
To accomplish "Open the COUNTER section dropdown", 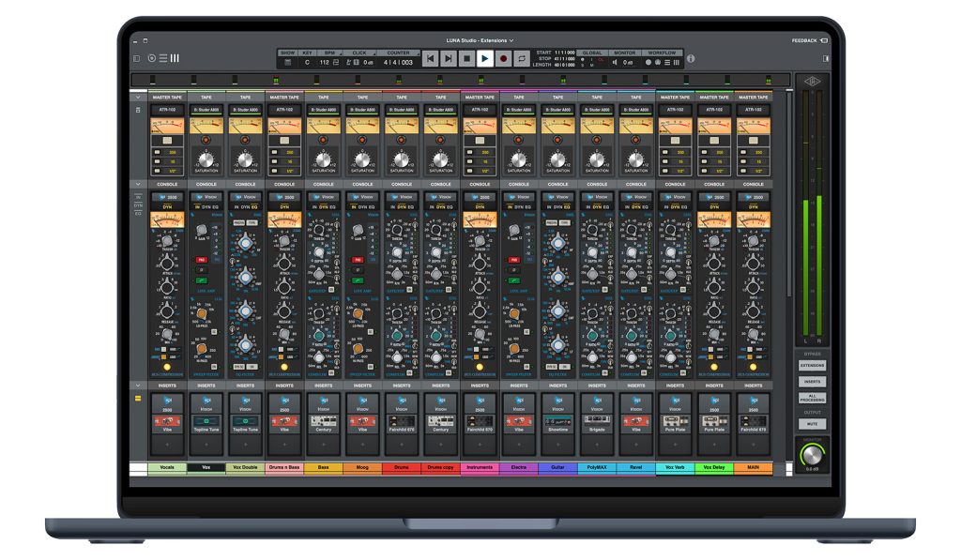I will click(398, 53).
